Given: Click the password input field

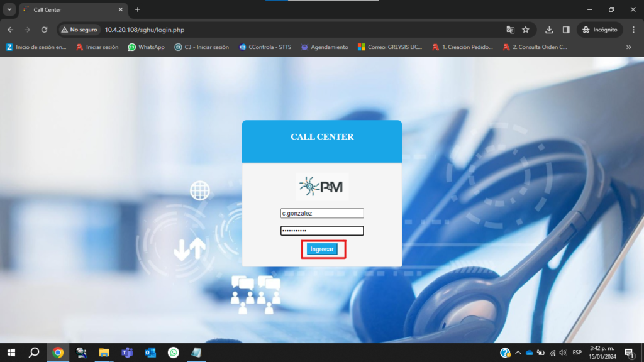Looking at the screenshot, I should point(322,231).
